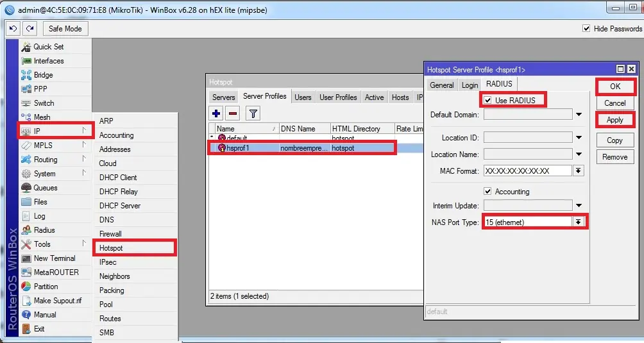This screenshot has width=644, height=343.
Task: Click the MPLS icon in sidebar
Action: coord(26,146)
